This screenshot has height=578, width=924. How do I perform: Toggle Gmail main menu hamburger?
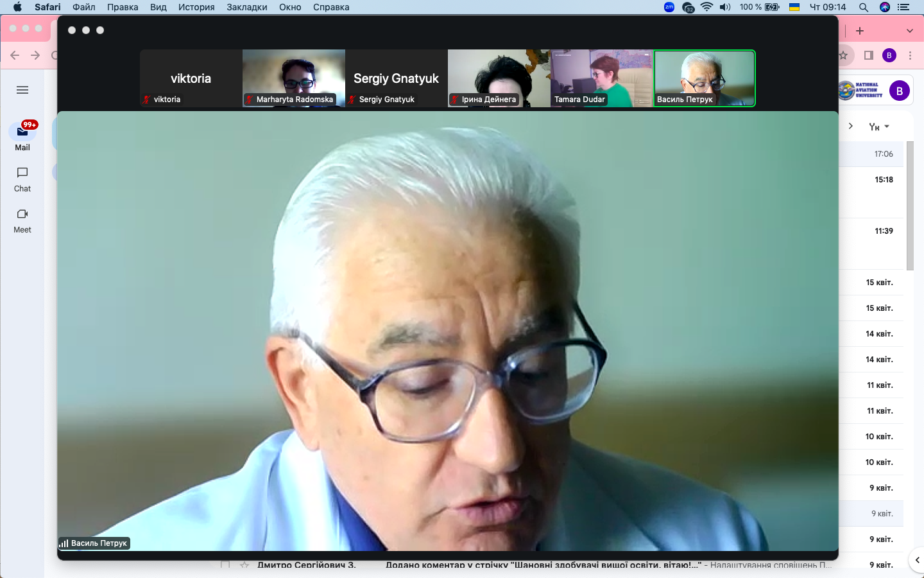pyautogui.click(x=22, y=90)
